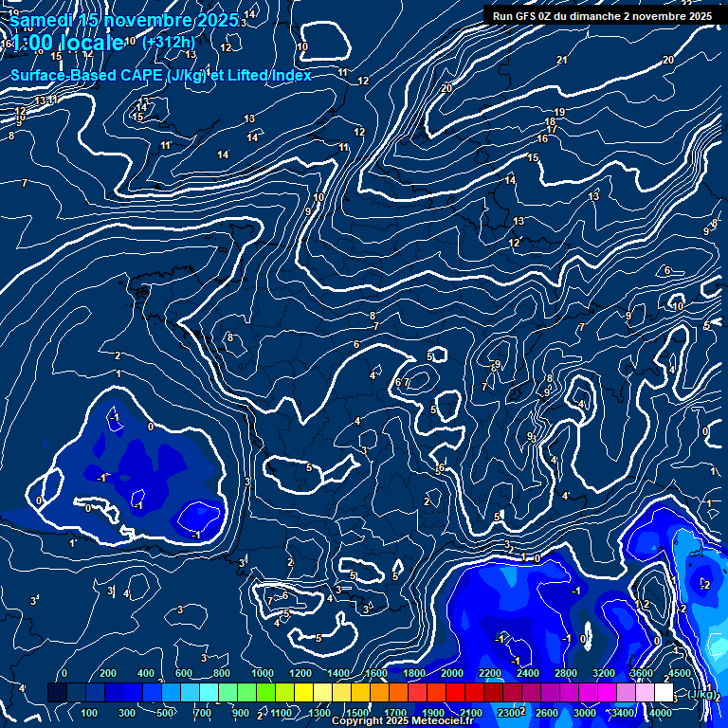728x728 pixels.
Task: Click the darkest navy swatch at the legend's left end
Action: [x=57, y=692]
